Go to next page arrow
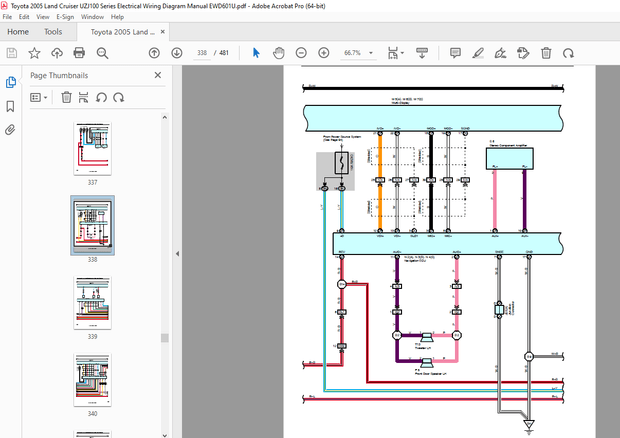The image size is (620, 438). (x=177, y=53)
